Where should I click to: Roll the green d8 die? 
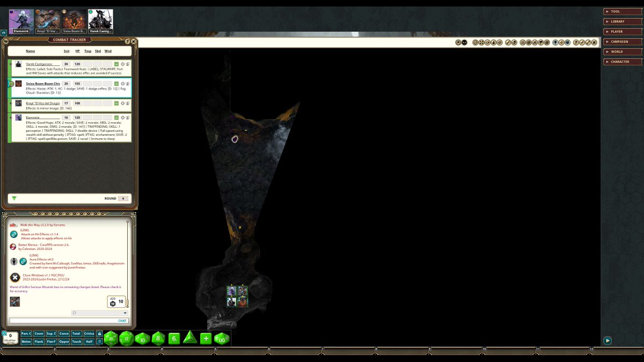[x=158, y=338]
